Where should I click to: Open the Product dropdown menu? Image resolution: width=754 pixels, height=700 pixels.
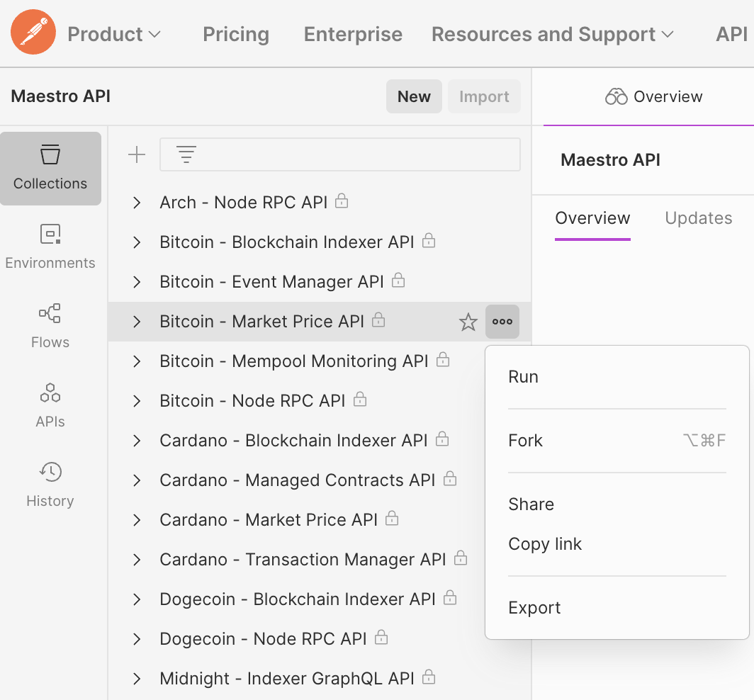pos(114,33)
